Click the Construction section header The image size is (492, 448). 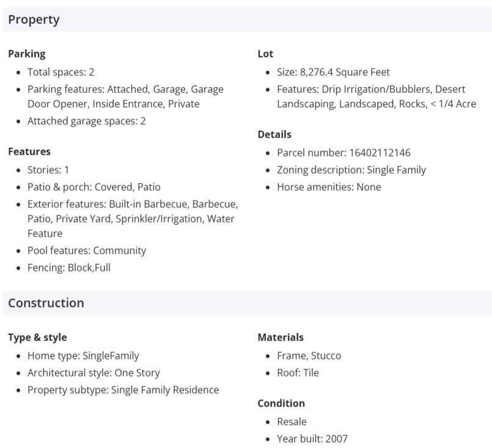click(x=46, y=303)
